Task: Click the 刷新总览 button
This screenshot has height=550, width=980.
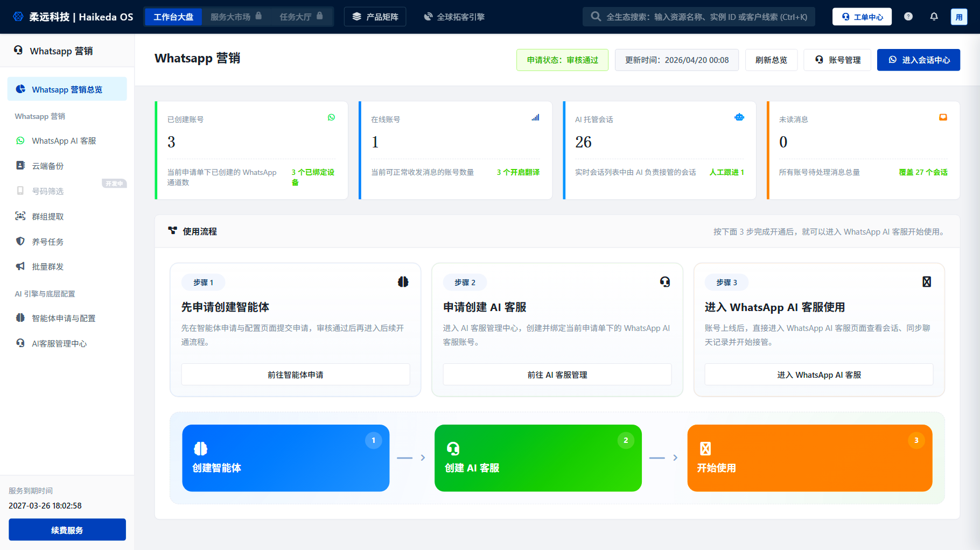Action: click(x=771, y=60)
